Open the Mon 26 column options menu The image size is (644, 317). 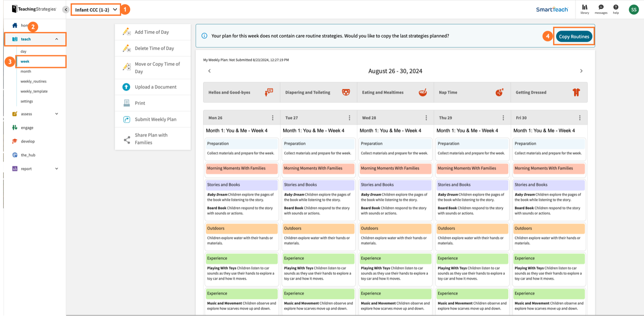(273, 117)
